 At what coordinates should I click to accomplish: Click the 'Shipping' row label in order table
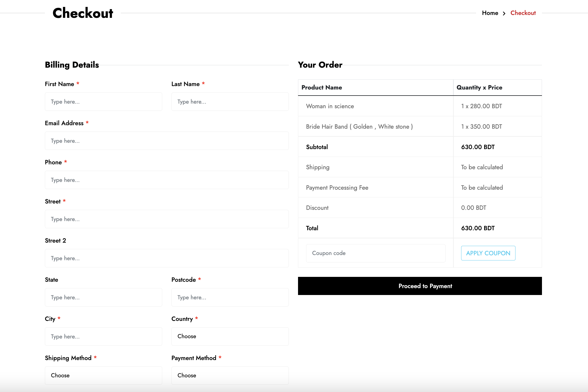click(318, 167)
